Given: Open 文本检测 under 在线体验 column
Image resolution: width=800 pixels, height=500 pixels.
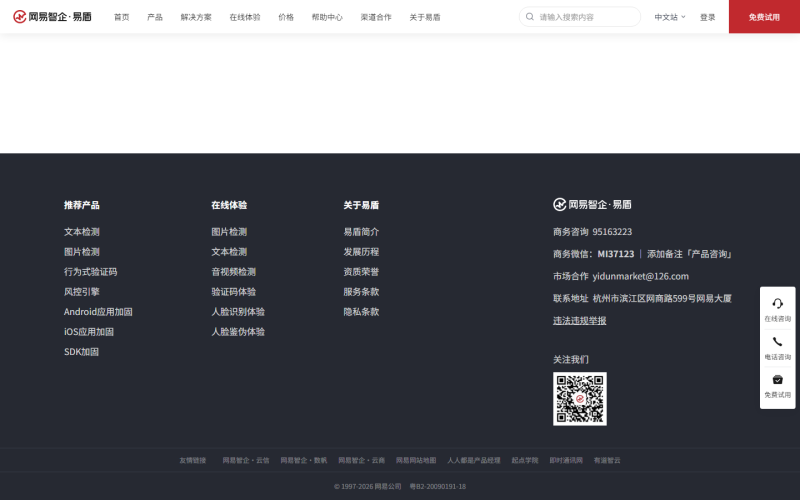Looking at the screenshot, I should click(x=229, y=252).
